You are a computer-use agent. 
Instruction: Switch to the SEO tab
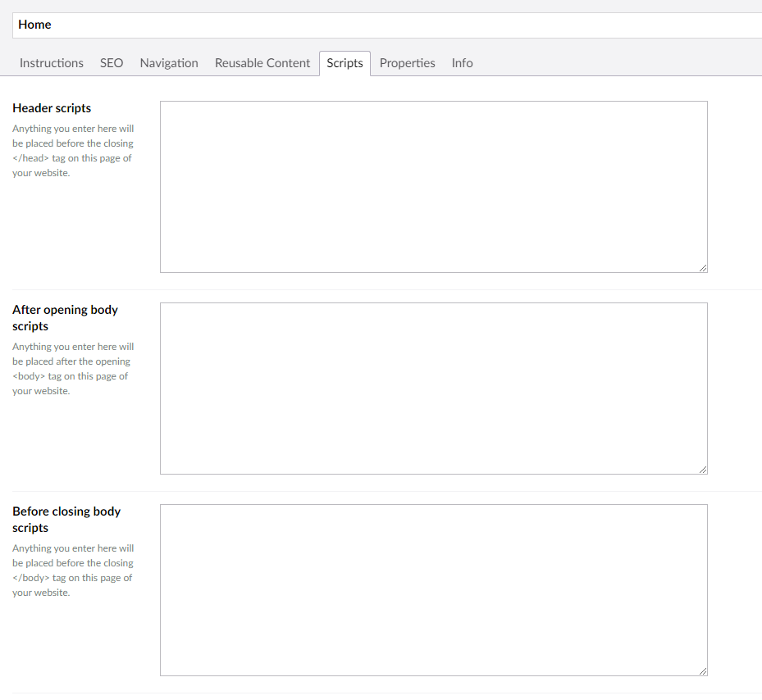click(x=112, y=63)
